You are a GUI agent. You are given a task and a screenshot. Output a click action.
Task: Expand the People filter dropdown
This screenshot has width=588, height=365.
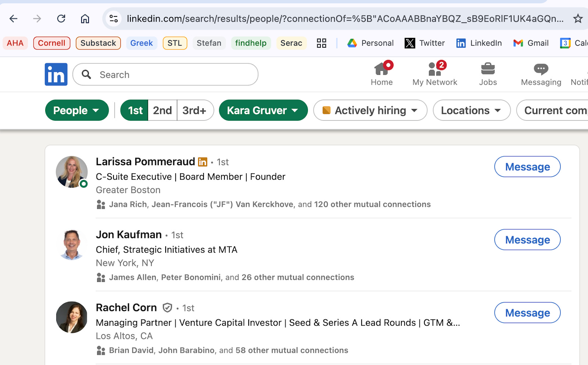77,110
